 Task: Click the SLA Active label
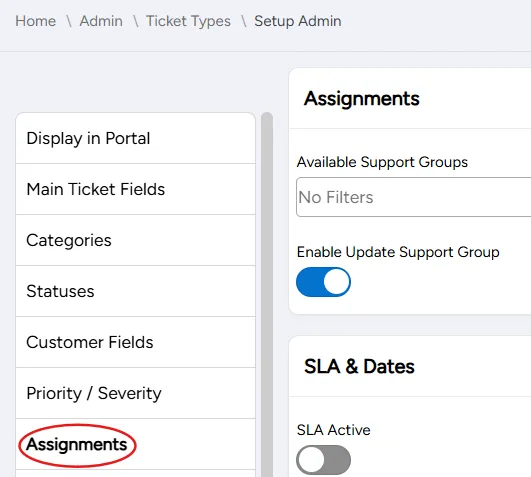334,430
